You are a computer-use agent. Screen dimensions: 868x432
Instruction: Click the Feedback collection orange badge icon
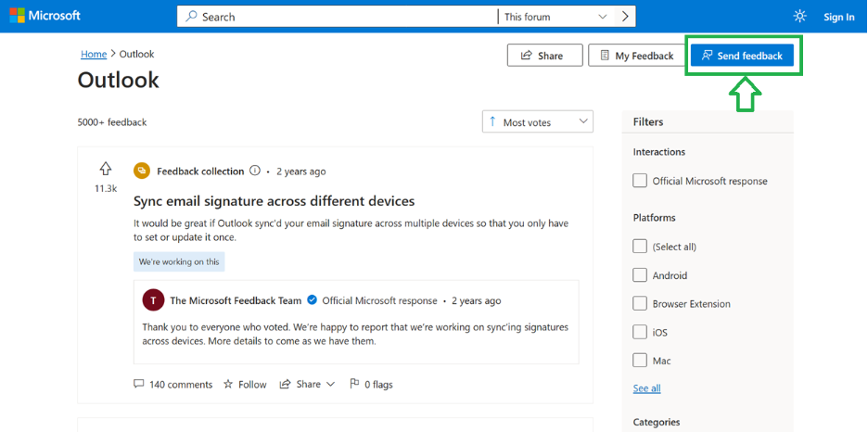click(142, 171)
